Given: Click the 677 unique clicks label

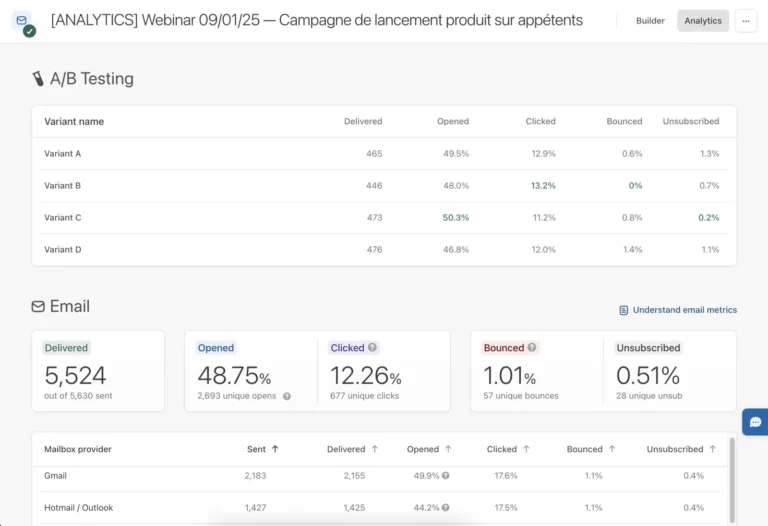Looking at the screenshot, I should pyautogui.click(x=364, y=396).
